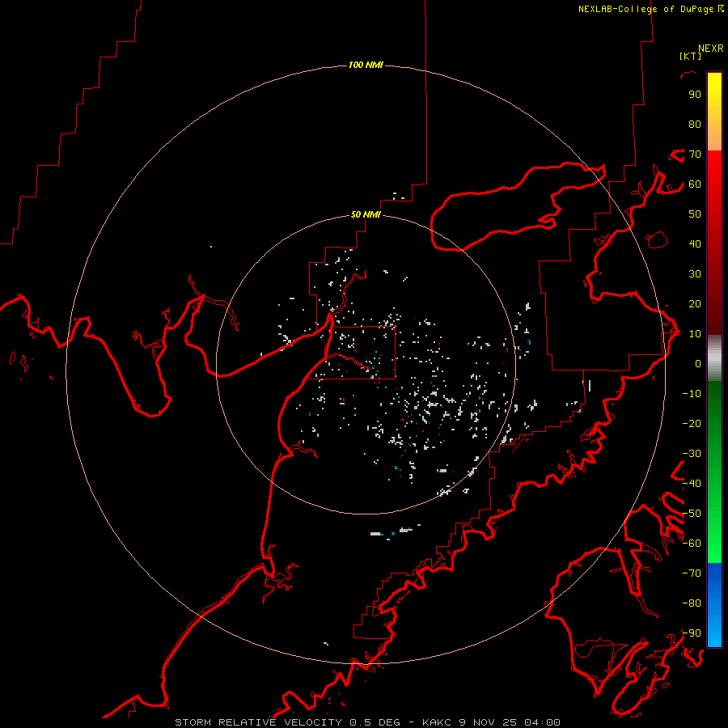This screenshot has width=728, height=728.
Task: Click the "04:00" time stamp
Action: (542, 722)
